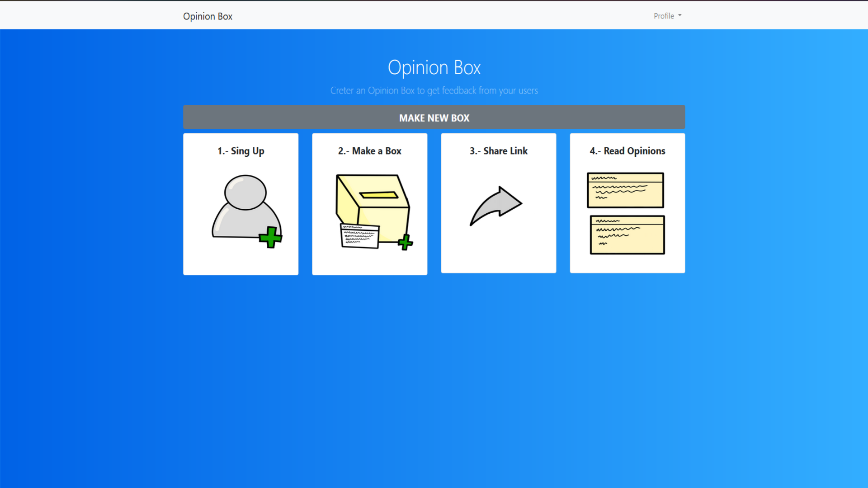Click the lower opinion note card icon
This screenshot has width=868, height=488.
tap(627, 235)
